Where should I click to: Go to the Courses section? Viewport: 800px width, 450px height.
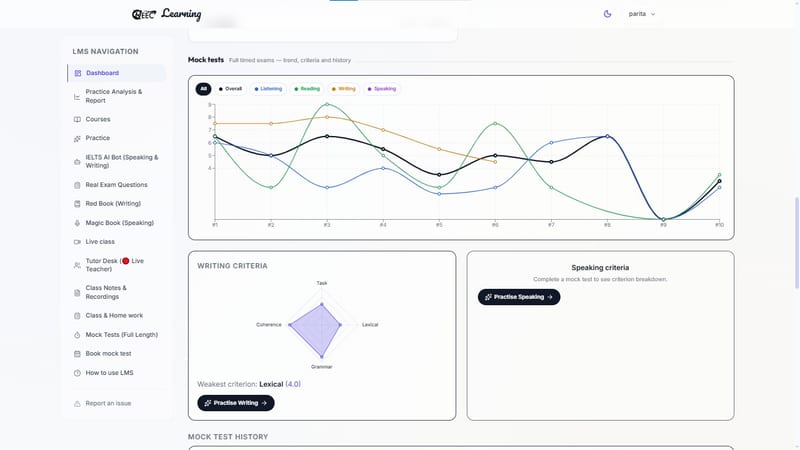point(116,119)
